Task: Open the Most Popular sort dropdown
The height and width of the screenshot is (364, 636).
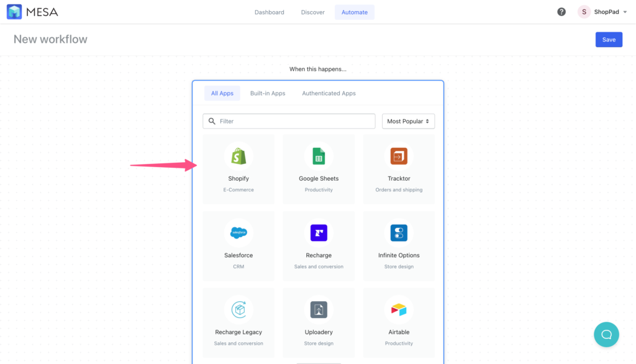Action: point(408,121)
